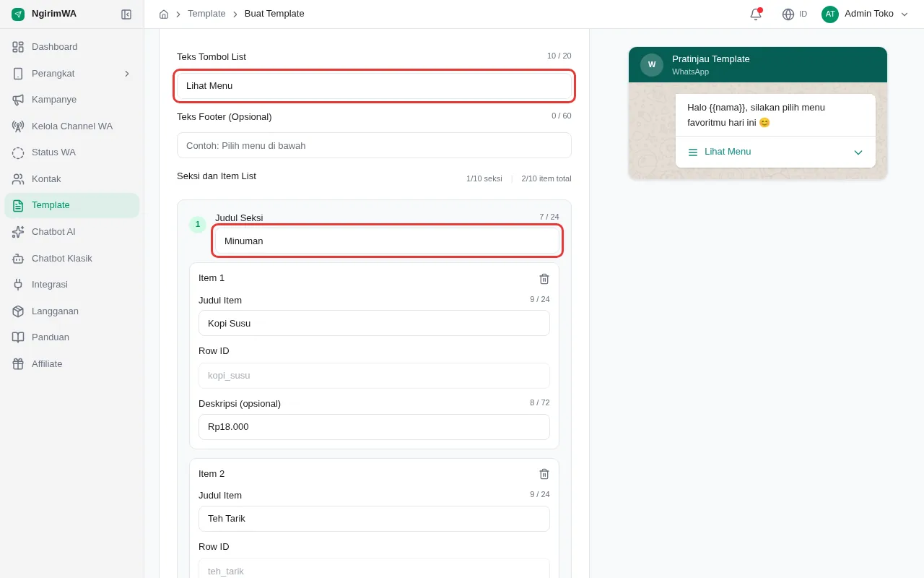Click the NgirimWA logo icon
The width and height of the screenshot is (924, 578).
click(x=18, y=14)
